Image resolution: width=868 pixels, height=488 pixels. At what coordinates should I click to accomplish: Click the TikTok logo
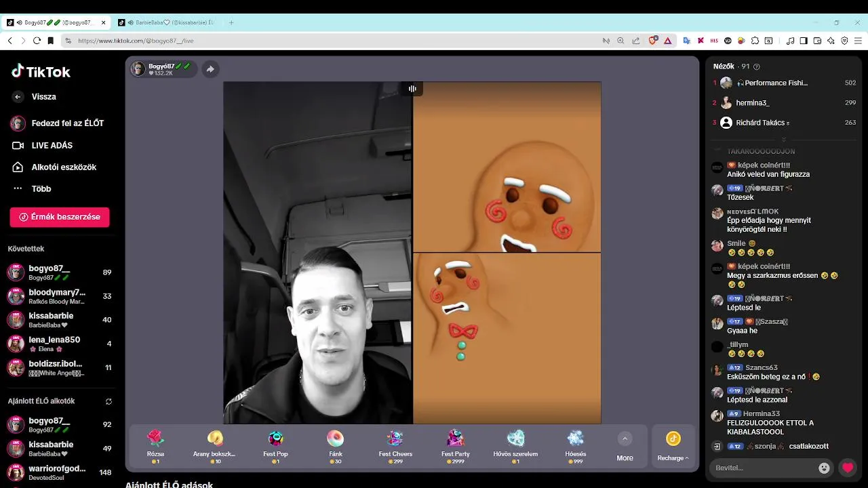pyautogui.click(x=41, y=71)
